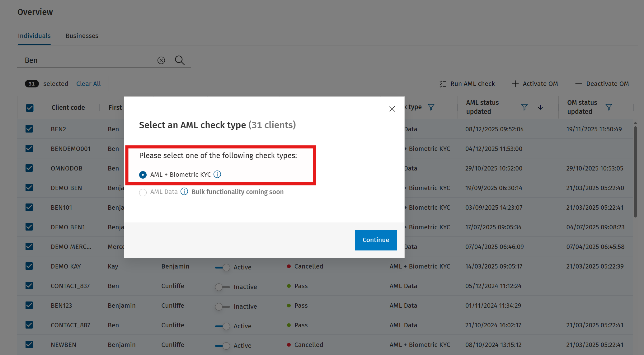Switch to the Businesses tab
644x355 pixels.
82,36
